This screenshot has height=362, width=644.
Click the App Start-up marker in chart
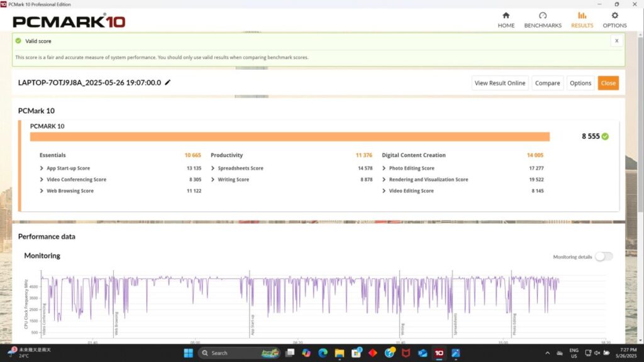[x=253, y=325]
